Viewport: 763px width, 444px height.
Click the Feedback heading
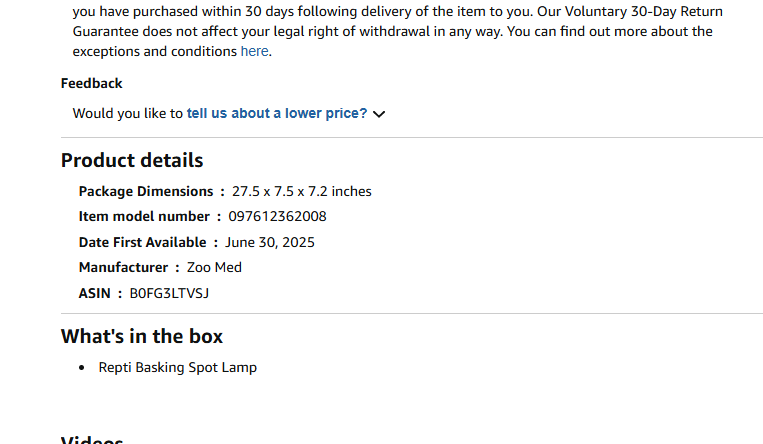pyautogui.click(x=92, y=83)
